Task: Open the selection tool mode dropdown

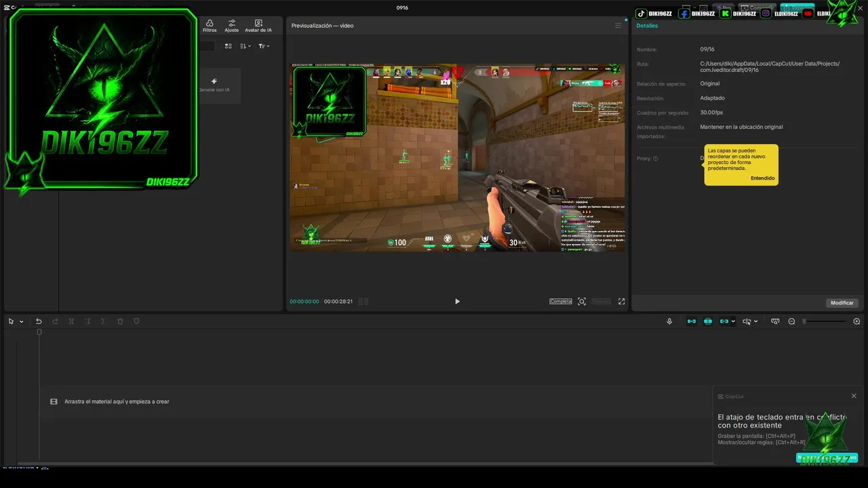Action: click(22, 322)
